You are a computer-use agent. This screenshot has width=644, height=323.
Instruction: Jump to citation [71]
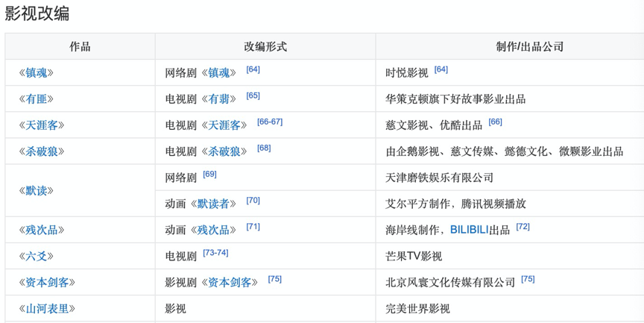pos(253,227)
